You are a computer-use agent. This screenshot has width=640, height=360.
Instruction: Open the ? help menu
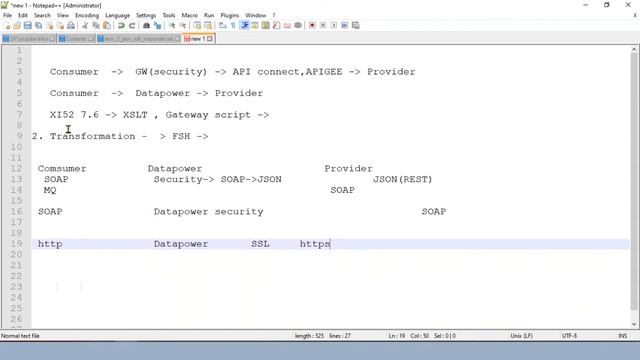pos(274,16)
